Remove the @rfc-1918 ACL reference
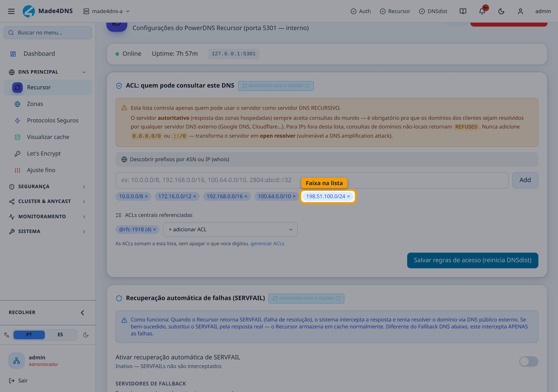Viewport: 558px width, 392px height. [x=155, y=229]
